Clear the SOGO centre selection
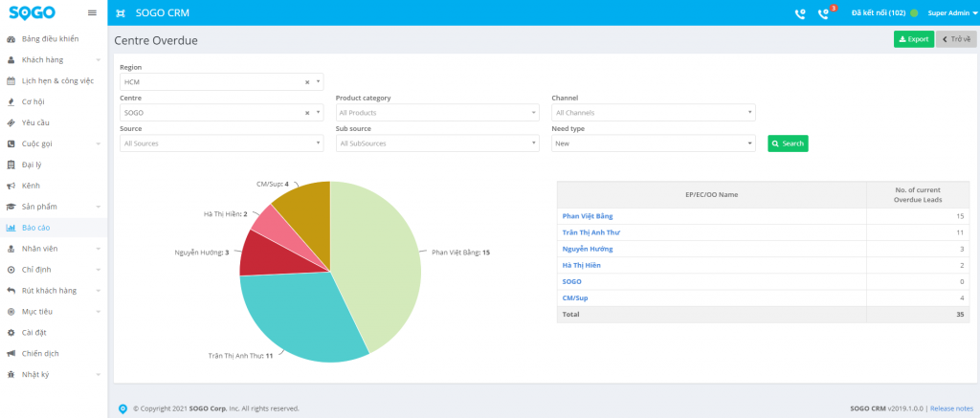Image resolution: width=980 pixels, height=418 pixels. 307,113
